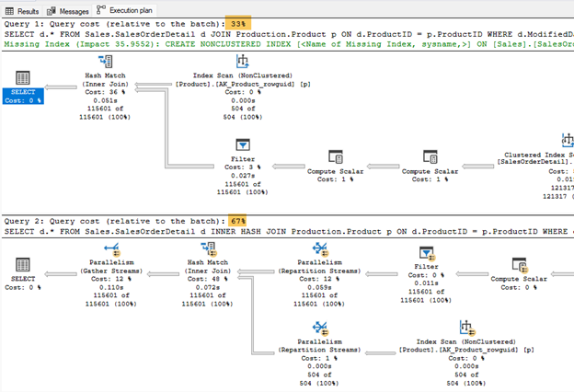Select lower Repartition Streams icon with Cost 1%
The width and height of the screenshot is (574, 392).
pos(320,329)
